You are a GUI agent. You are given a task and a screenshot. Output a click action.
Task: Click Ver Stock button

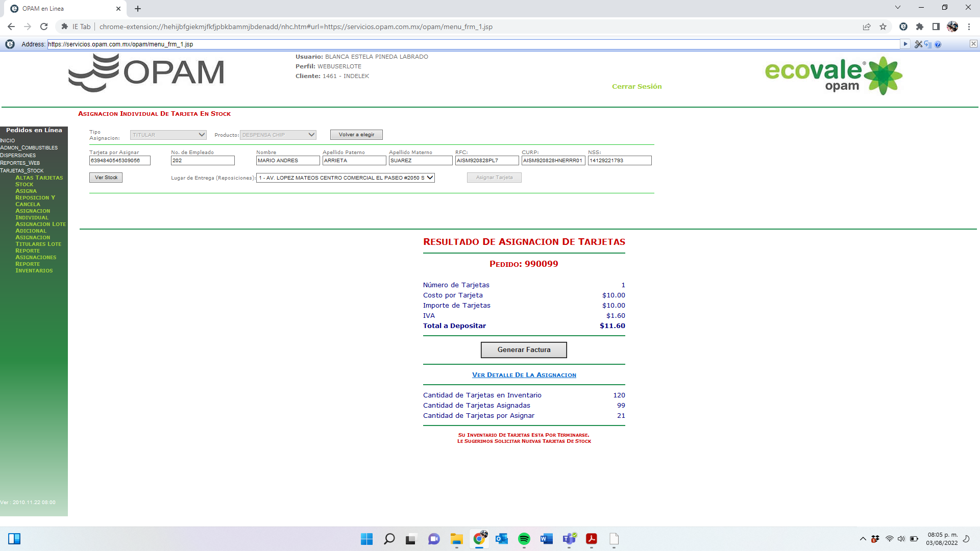point(106,178)
